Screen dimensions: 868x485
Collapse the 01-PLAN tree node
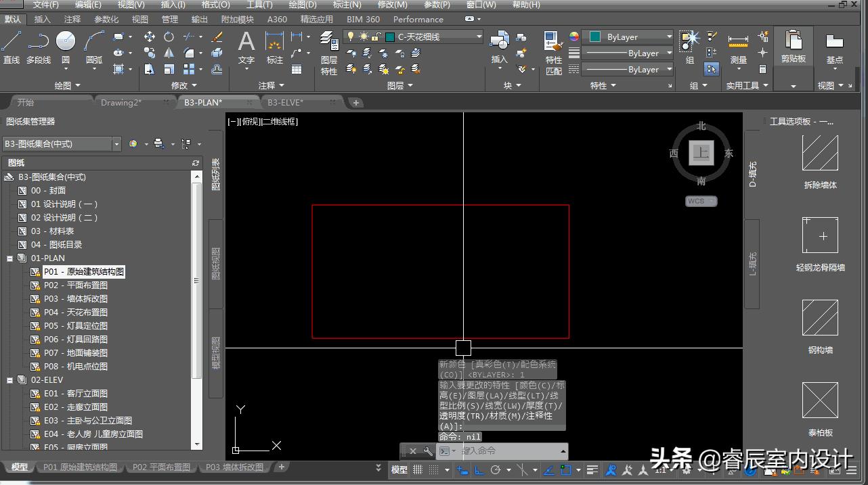coord(10,258)
